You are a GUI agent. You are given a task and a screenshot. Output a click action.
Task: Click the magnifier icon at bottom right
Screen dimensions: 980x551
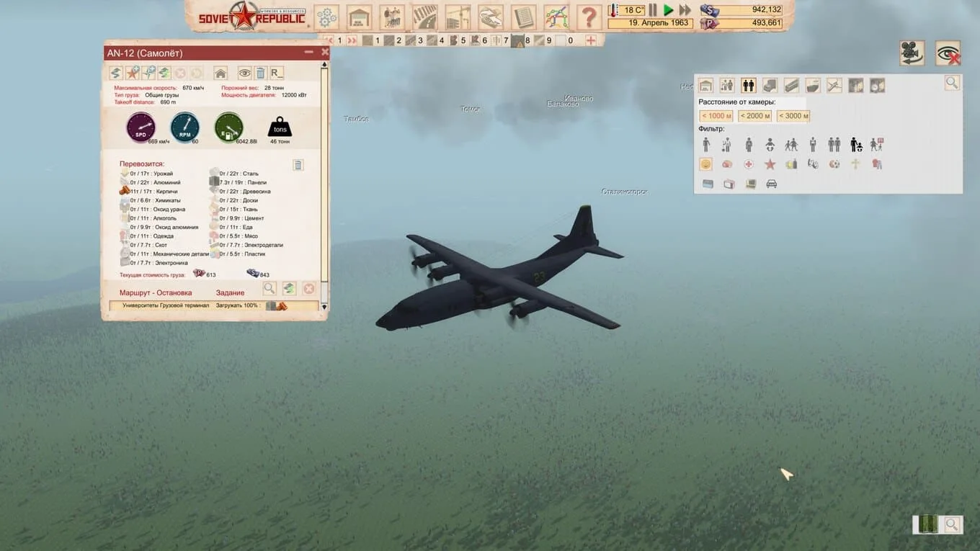click(952, 524)
